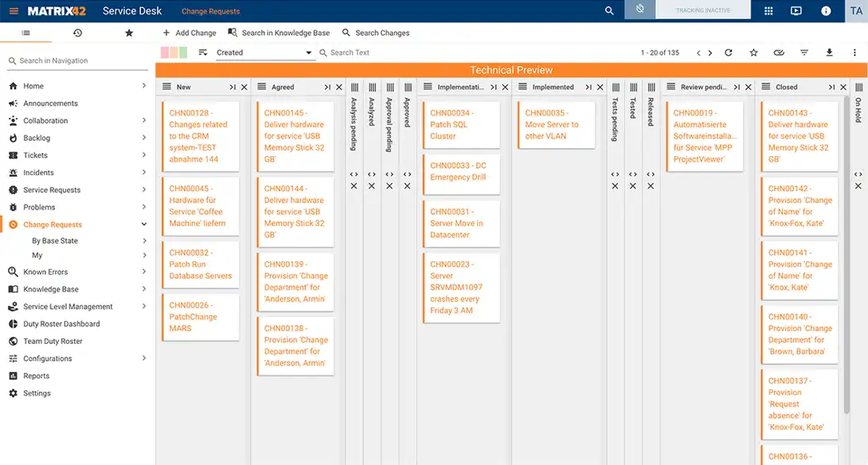
Task: Click the info icon in the top bar
Action: (x=826, y=11)
